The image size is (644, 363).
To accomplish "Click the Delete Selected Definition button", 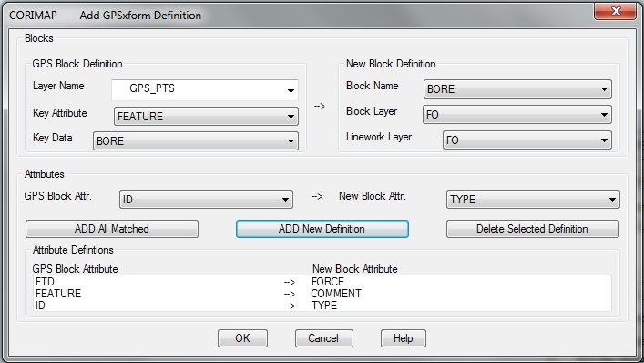I will tap(533, 229).
